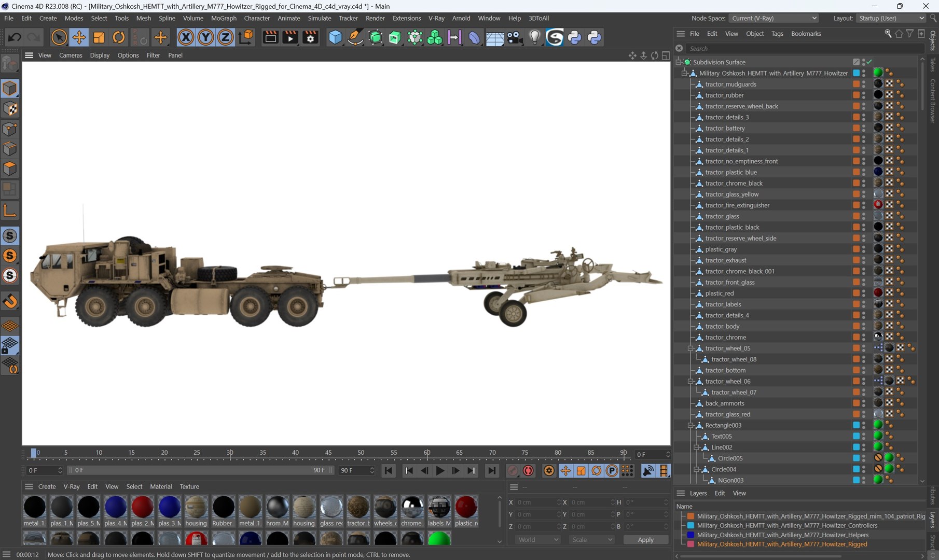Click the Light bulb icon
The height and width of the screenshot is (560, 939).
[x=535, y=37]
